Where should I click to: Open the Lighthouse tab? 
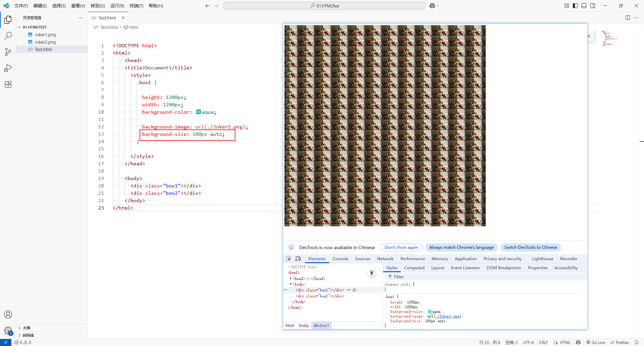[542, 258]
